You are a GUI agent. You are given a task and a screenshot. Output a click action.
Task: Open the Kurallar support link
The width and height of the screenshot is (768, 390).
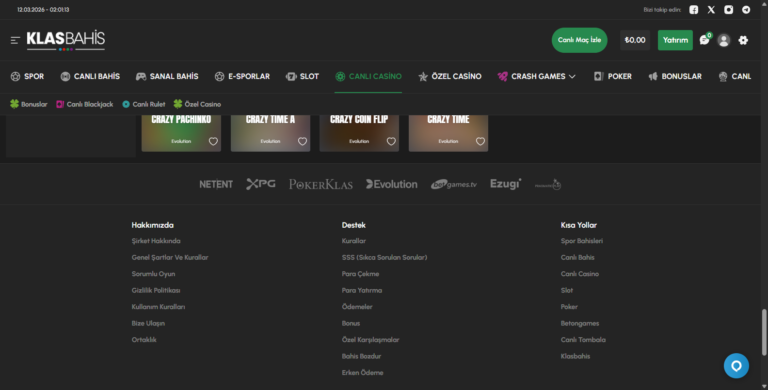tap(354, 241)
